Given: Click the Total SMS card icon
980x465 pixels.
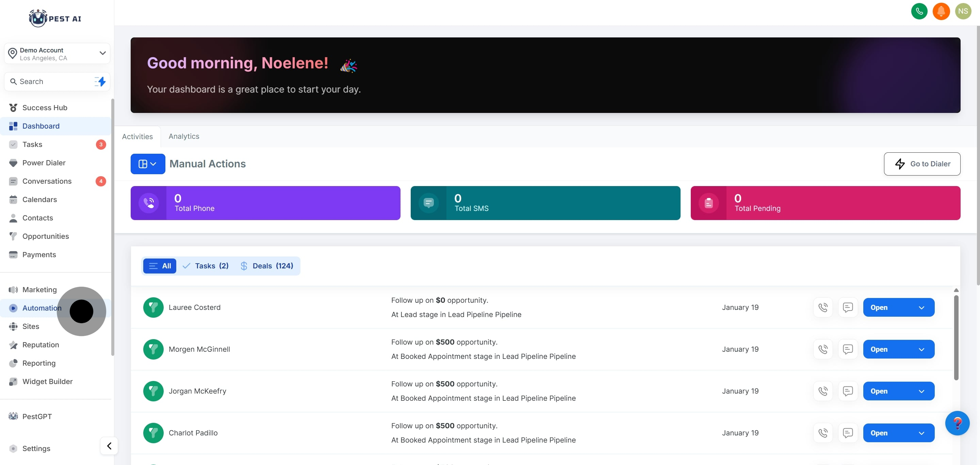Looking at the screenshot, I should (428, 203).
